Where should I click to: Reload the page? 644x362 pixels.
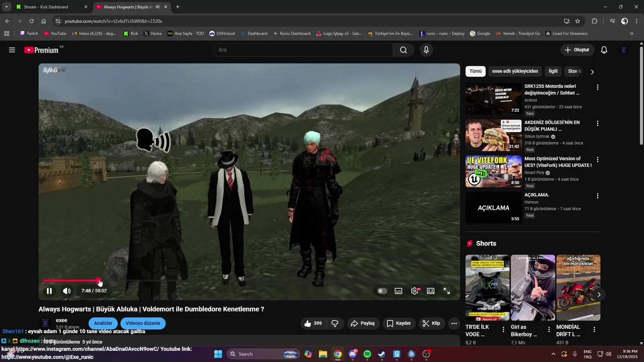click(x=31, y=21)
